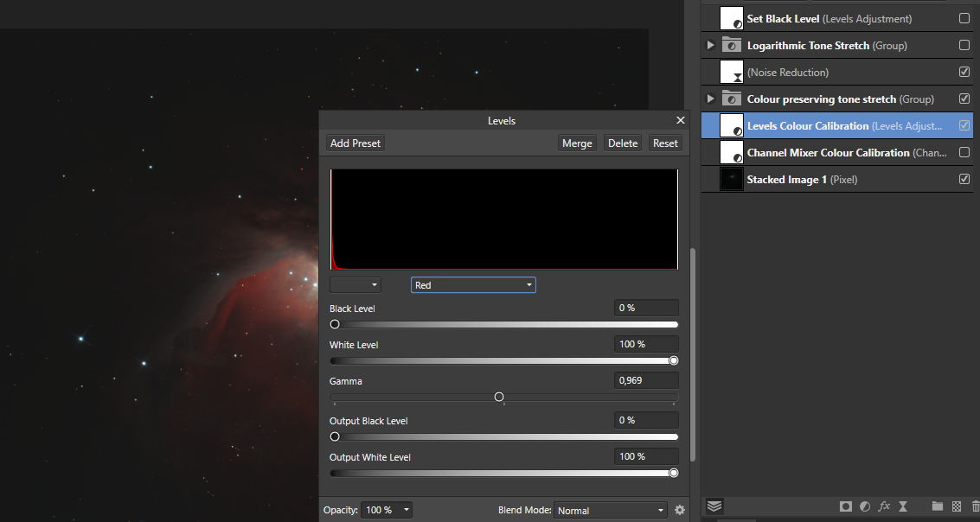The width and height of the screenshot is (980, 522).
Task: Delete layer using the trash icon
Action: [976, 506]
